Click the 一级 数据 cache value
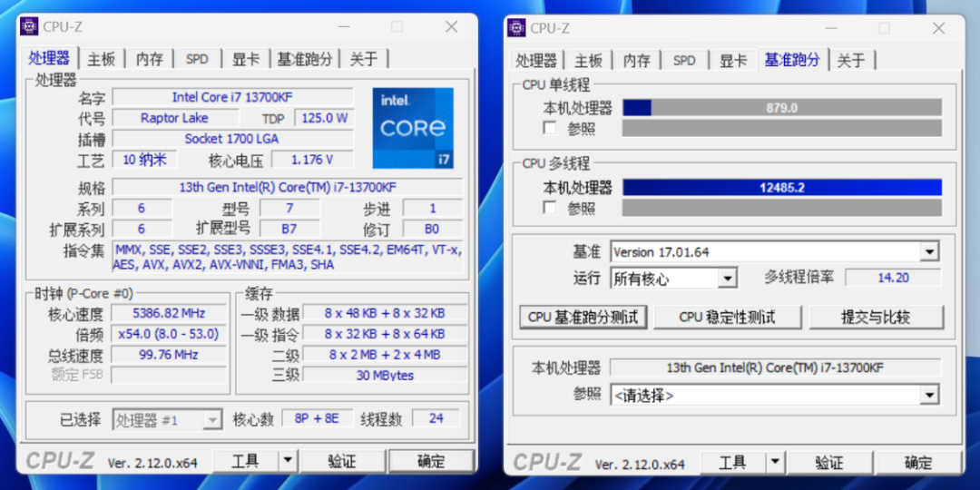This screenshot has height=490, width=980. 385,313
